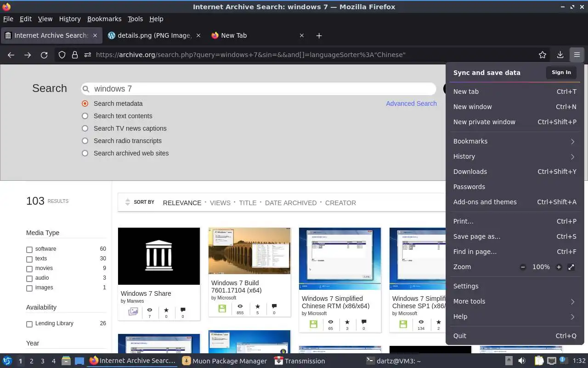Reload the page with the refresh icon
This screenshot has height=368, width=588.
click(44, 55)
